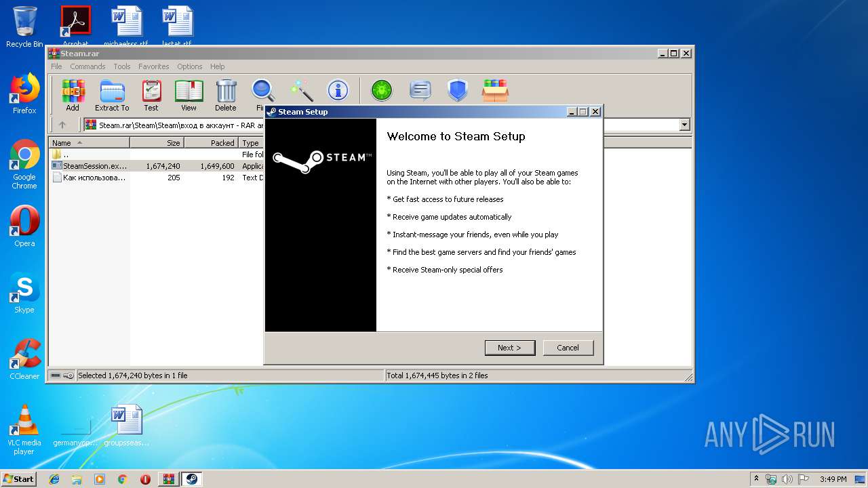Open the CCleaner desktop shortcut
This screenshot has height=488, width=868.
pyautogui.click(x=24, y=359)
